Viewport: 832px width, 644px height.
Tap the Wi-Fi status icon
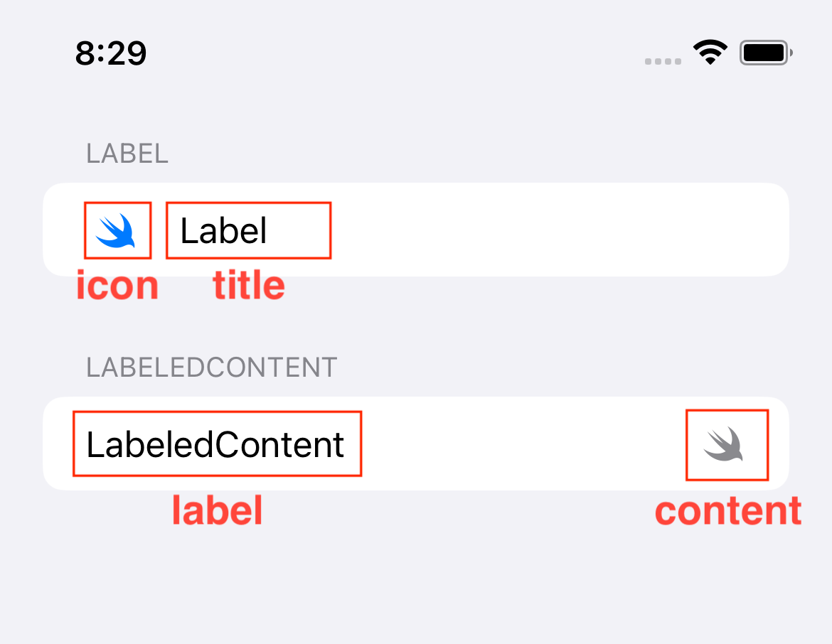(x=710, y=52)
